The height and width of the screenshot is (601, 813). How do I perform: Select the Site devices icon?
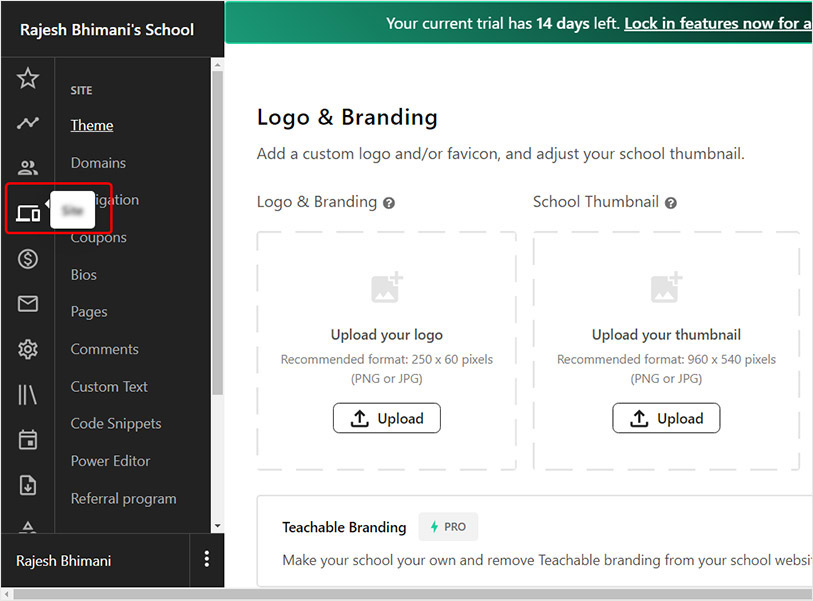point(27,213)
